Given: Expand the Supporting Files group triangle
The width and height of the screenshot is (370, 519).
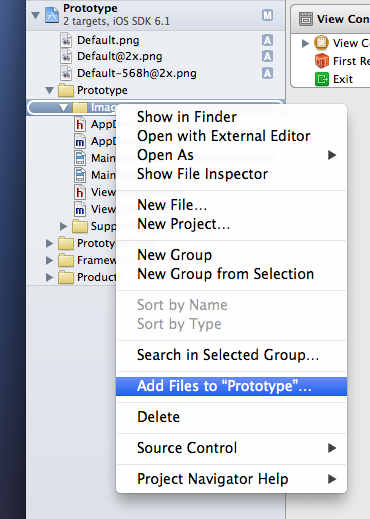Looking at the screenshot, I should (x=63, y=226).
